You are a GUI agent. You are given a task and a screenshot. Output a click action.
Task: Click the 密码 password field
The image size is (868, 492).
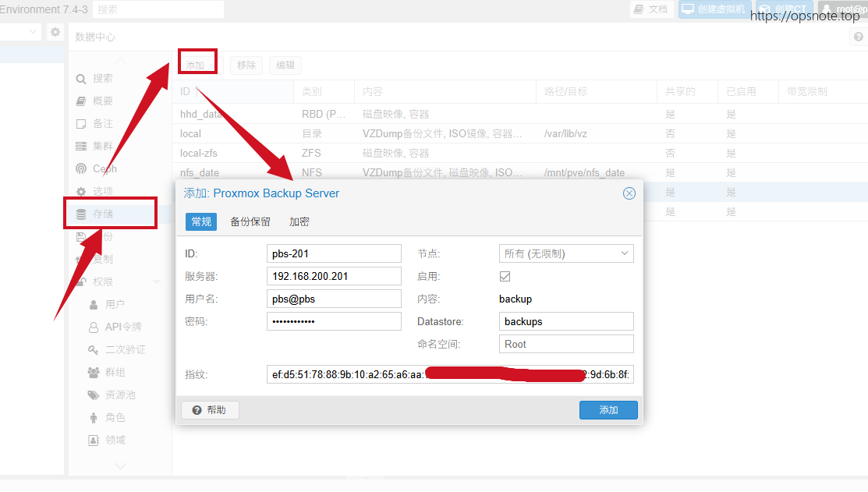(334, 321)
